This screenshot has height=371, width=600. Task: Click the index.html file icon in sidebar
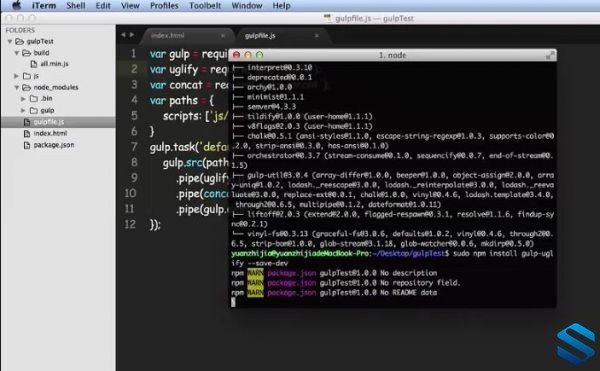27,133
